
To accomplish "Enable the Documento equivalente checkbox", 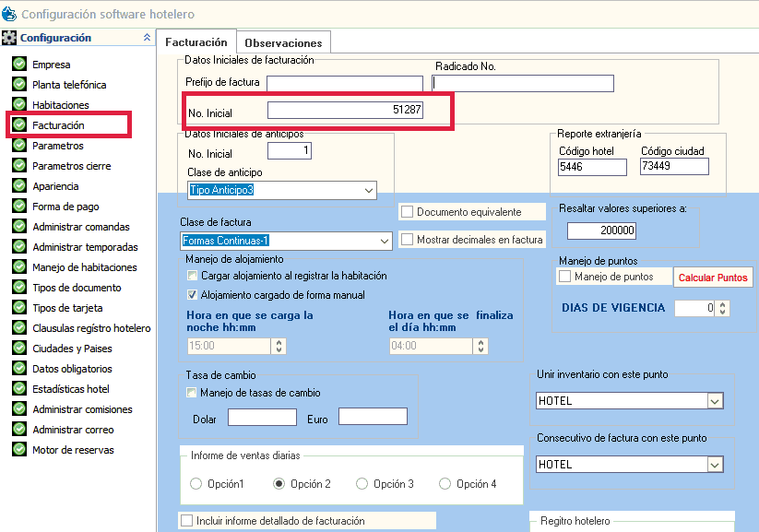I will (407, 212).
